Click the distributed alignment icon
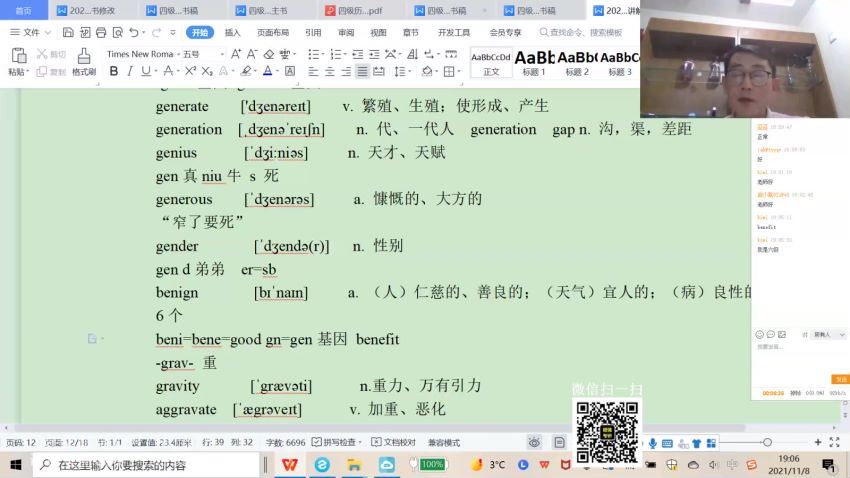 point(379,72)
